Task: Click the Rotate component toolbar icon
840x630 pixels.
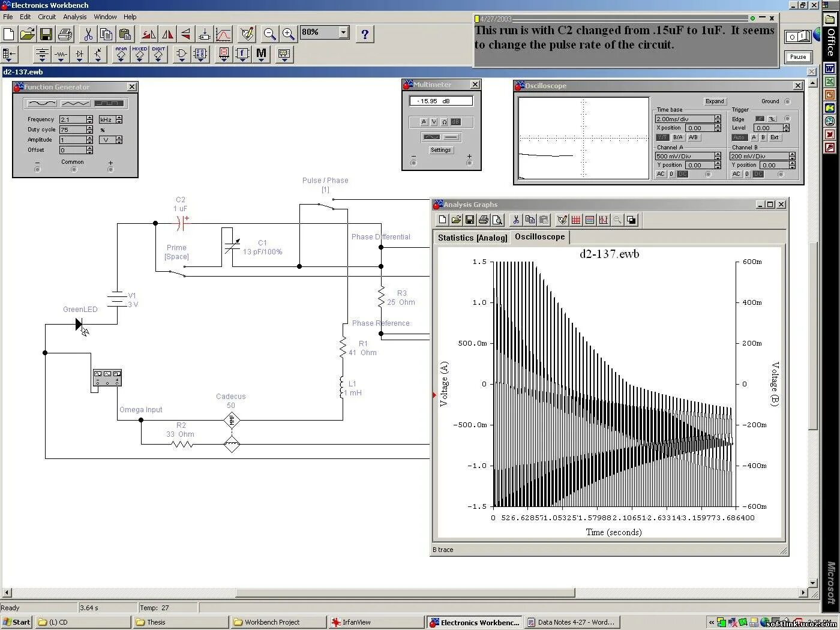Action: pyautogui.click(x=149, y=34)
